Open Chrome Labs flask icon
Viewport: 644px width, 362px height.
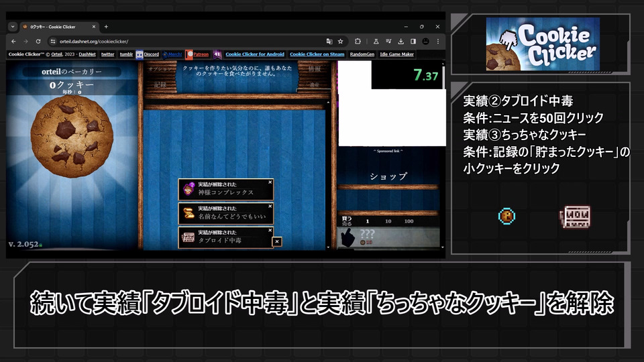(x=376, y=42)
